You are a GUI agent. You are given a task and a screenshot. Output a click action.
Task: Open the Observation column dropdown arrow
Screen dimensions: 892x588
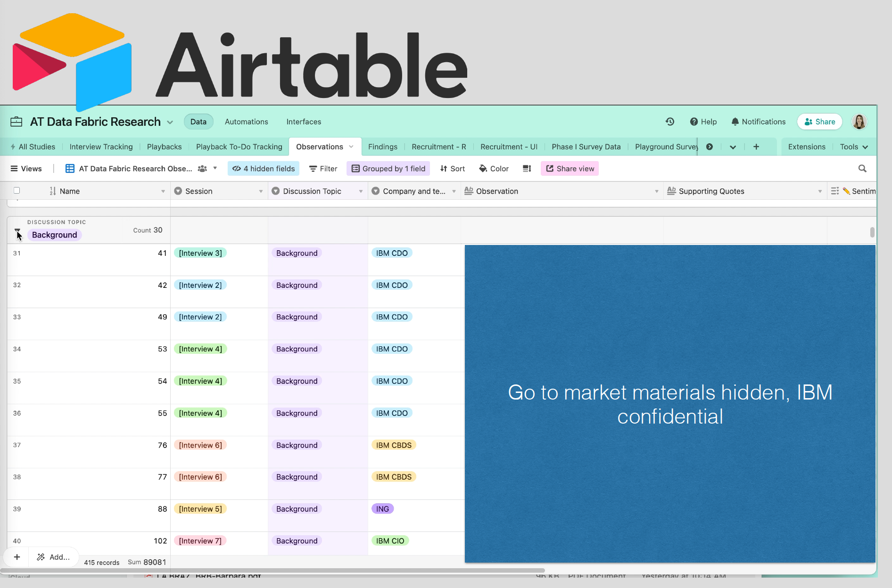[x=657, y=191]
